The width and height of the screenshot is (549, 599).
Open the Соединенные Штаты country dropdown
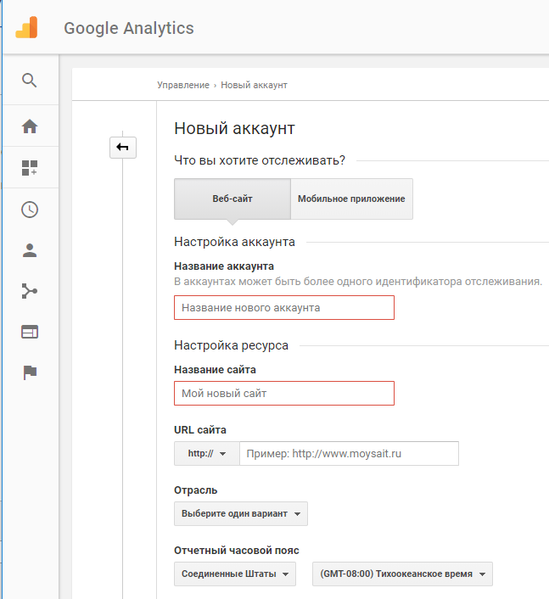pyautogui.click(x=235, y=574)
